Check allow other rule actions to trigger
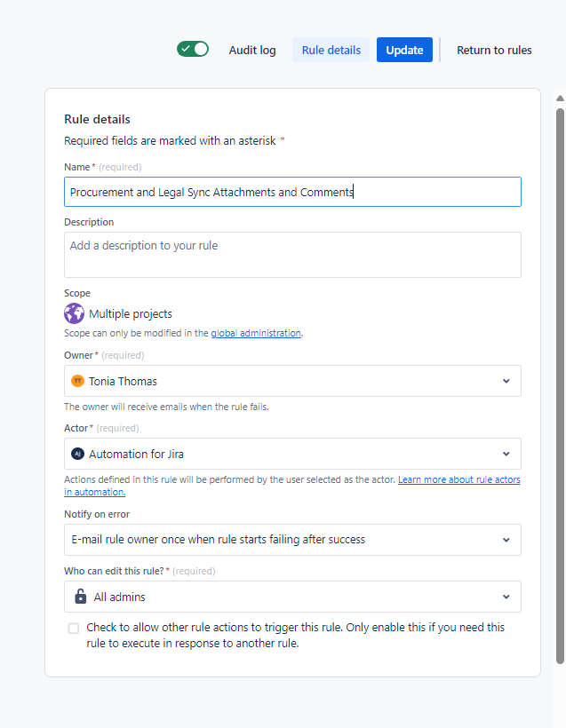 tap(74, 629)
